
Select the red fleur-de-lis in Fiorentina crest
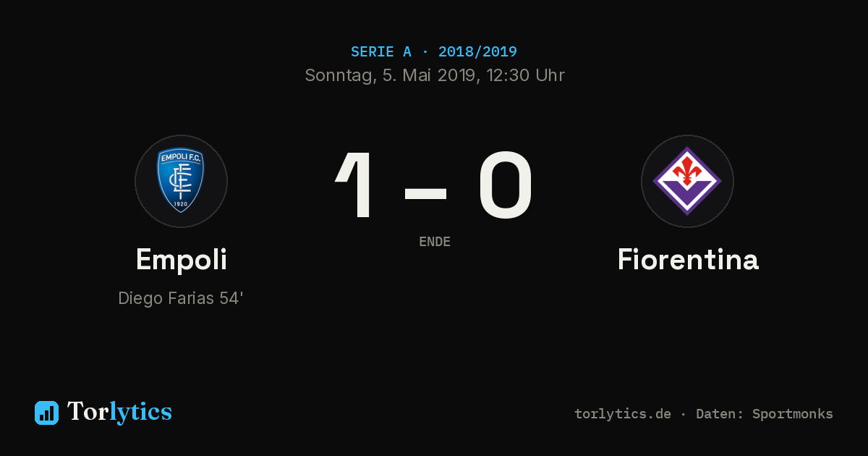(687, 172)
